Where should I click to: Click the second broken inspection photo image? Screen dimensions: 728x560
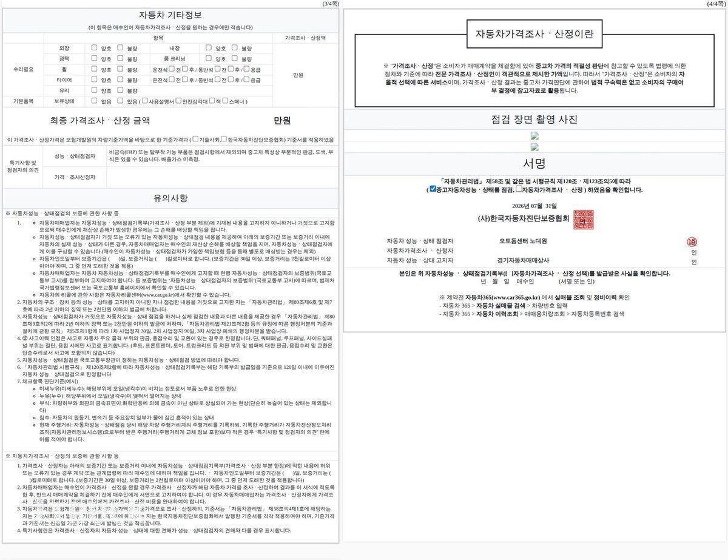click(534, 147)
